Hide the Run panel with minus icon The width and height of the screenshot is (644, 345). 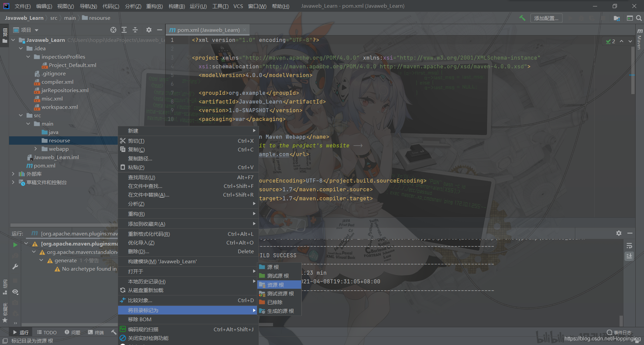630,233
